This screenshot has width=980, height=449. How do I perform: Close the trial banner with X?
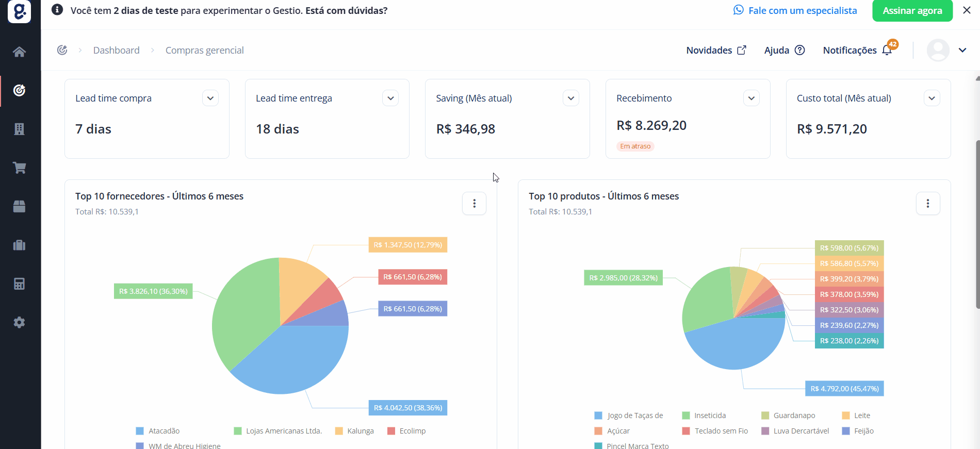(967, 10)
